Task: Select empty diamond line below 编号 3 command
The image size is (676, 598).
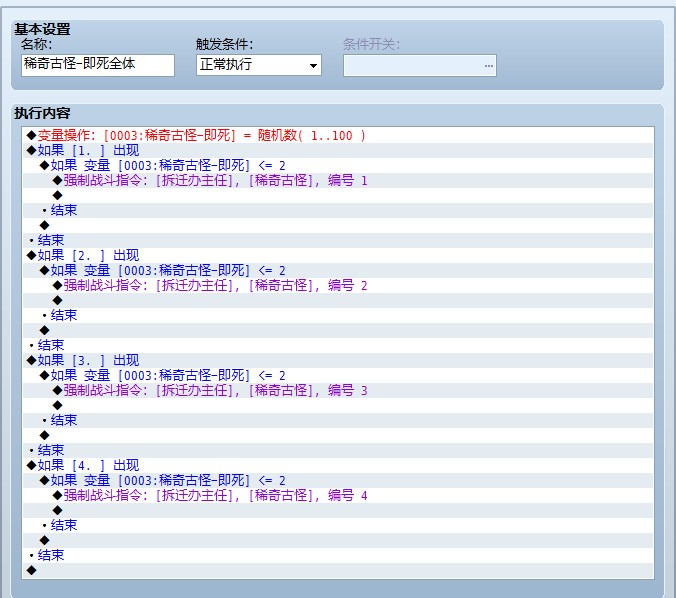Action: coord(338,405)
